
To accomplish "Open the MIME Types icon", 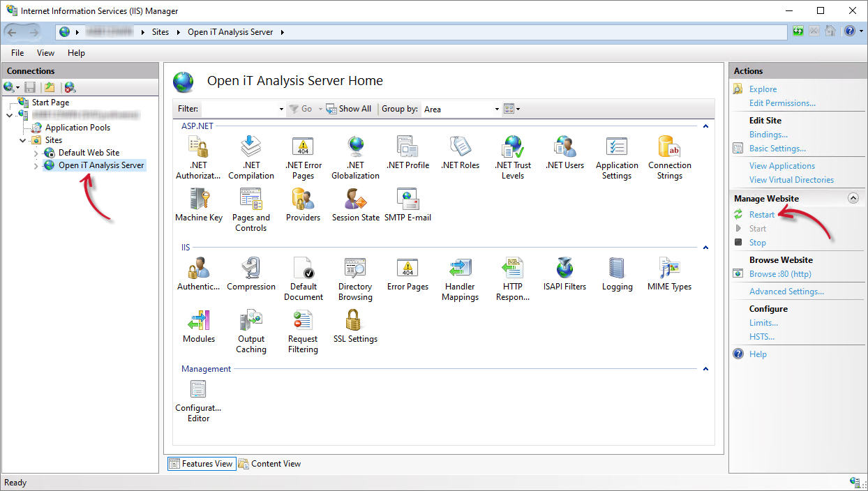I will pyautogui.click(x=669, y=273).
